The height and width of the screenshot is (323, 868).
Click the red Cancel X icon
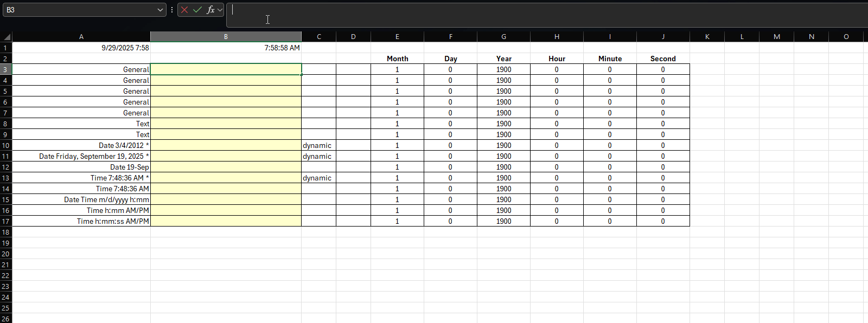(x=184, y=10)
